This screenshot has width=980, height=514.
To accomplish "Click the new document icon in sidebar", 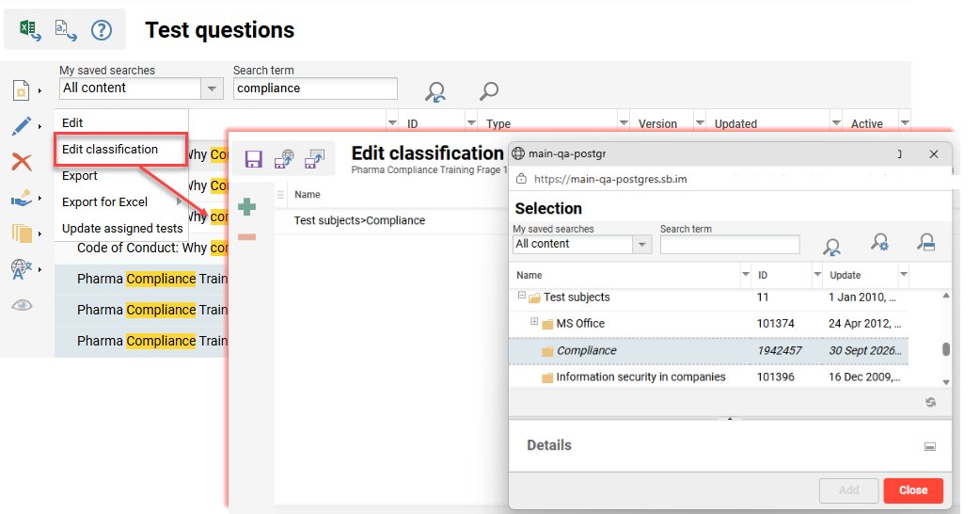I will [22, 90].
